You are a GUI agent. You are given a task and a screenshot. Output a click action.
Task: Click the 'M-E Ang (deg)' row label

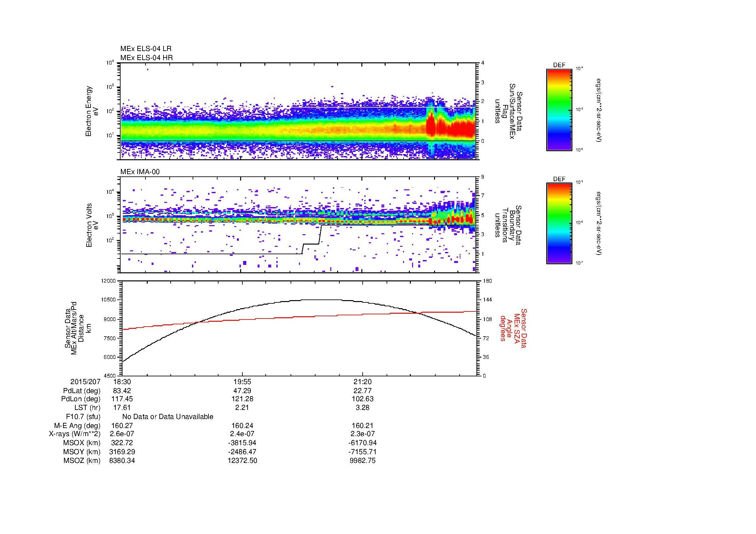click(x=77, y=425)
